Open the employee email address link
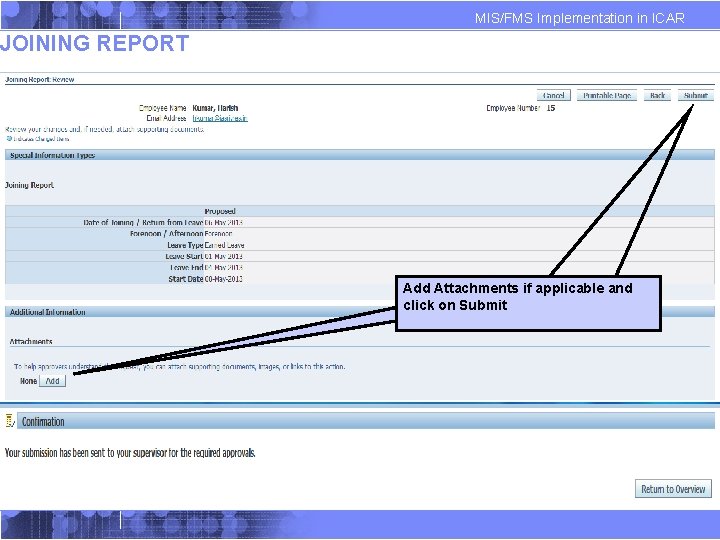 point(220,118)
